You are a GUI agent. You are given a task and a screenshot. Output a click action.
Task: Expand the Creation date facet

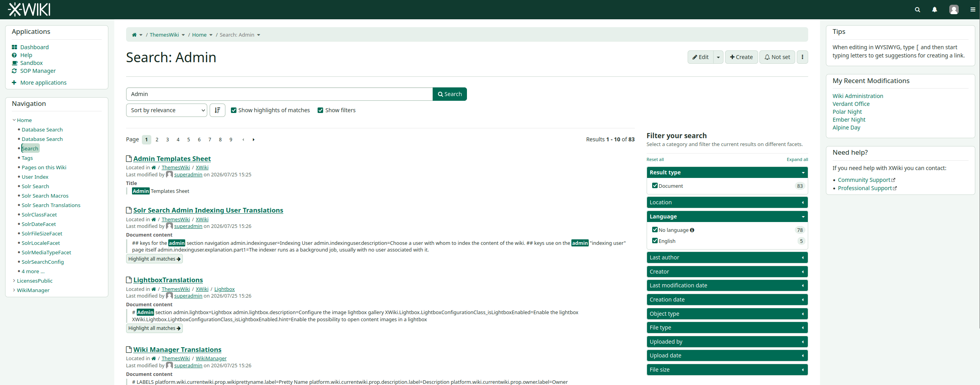[727, 300]
